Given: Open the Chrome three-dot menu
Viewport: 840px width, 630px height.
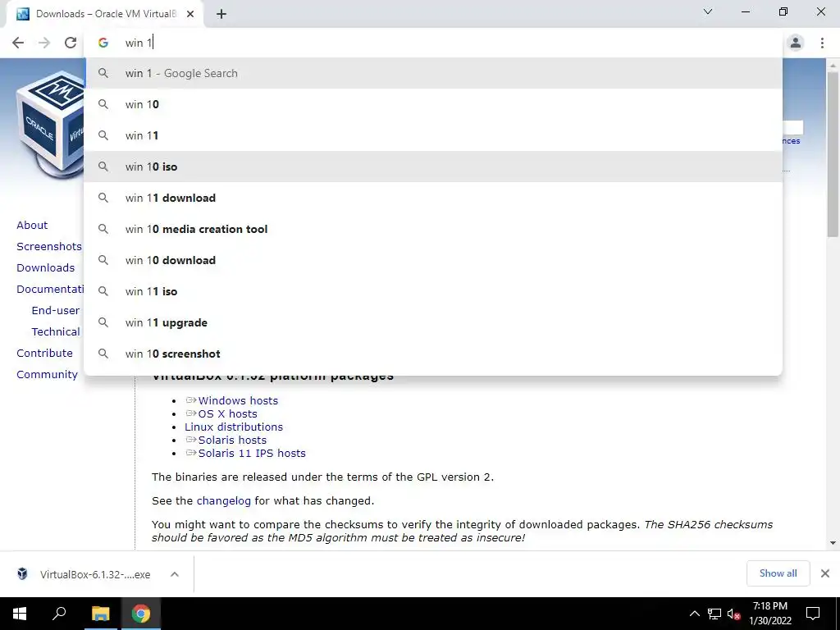Looking at the screenshot, I should pyautogui.click(x=822, y=43).
